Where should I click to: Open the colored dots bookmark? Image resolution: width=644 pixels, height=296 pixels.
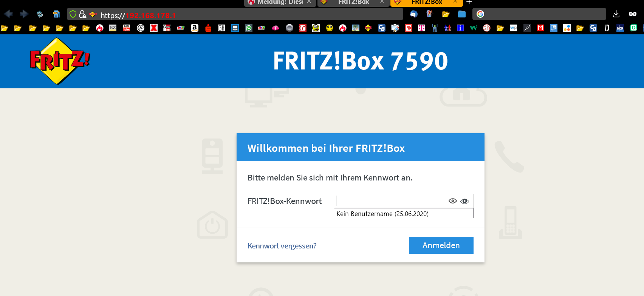tap(567, 28)
